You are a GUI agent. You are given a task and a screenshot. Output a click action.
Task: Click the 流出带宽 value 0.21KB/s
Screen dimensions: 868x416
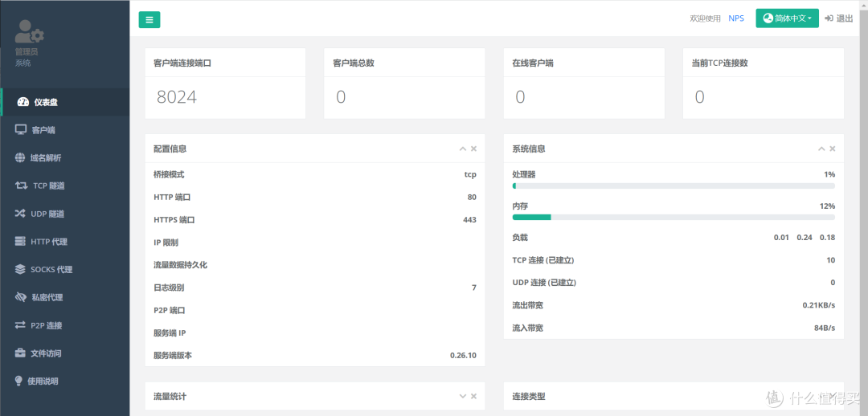(819, 305)
